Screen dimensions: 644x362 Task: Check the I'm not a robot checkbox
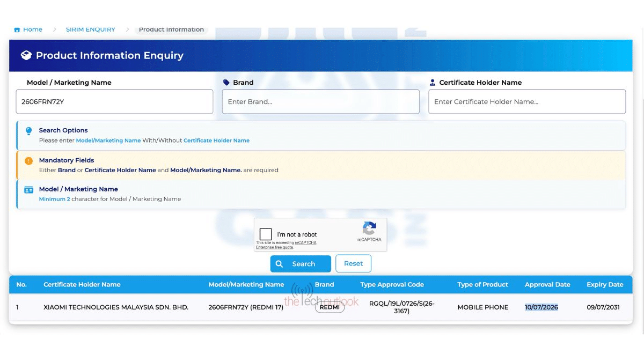(266, 234)
